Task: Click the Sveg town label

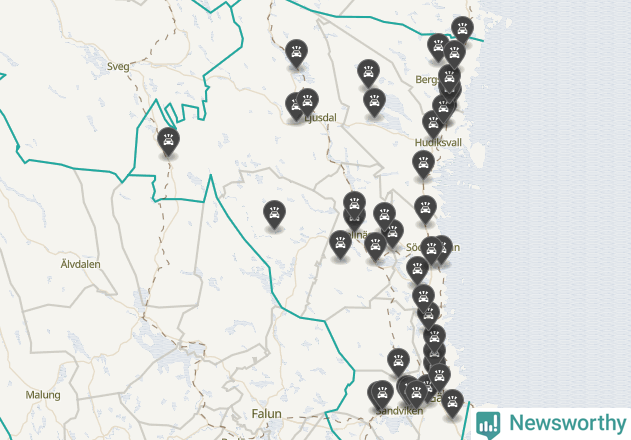Action: click(118, 66)
